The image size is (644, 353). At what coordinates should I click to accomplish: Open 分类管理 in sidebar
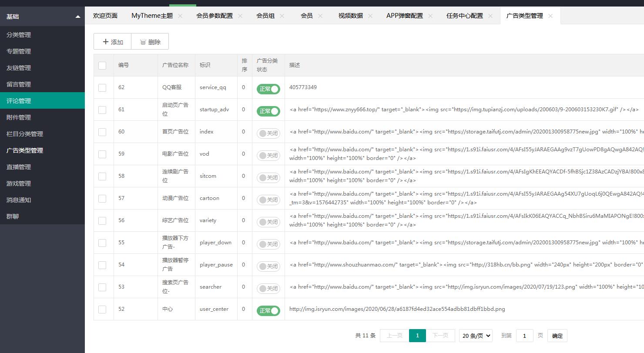coord(42,35)
